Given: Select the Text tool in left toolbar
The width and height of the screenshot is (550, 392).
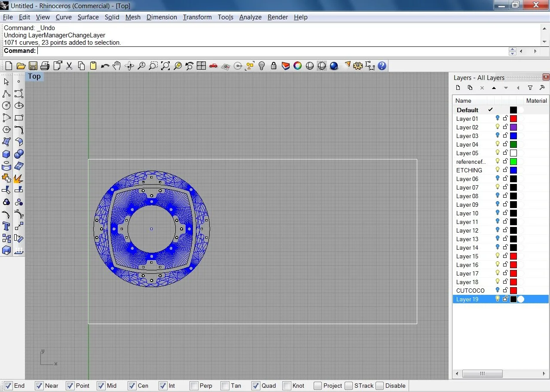Looking at the screenshot, I should (x=6, y=226).
